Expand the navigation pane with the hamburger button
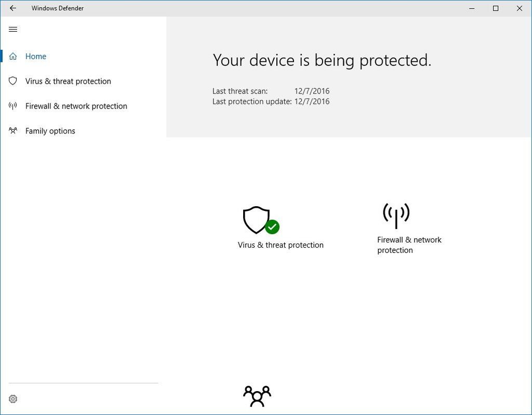The width and height of the screenshot is (532, 415). 13,29
